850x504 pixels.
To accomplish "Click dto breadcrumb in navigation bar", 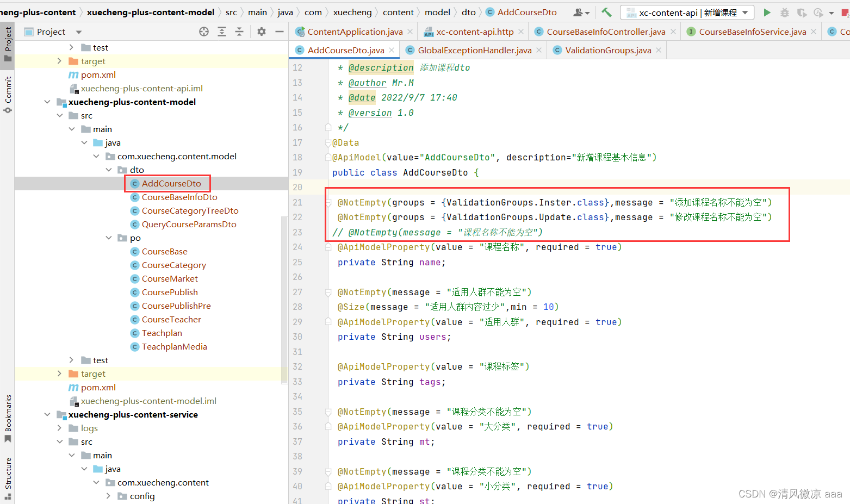I will coord(469,12).
